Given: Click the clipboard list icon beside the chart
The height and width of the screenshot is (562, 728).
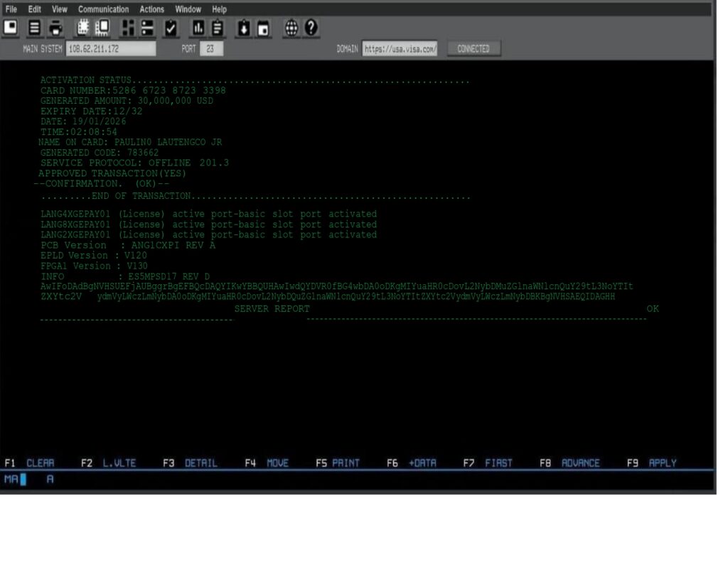Looking at the screenshot, I should click(218, 28).
